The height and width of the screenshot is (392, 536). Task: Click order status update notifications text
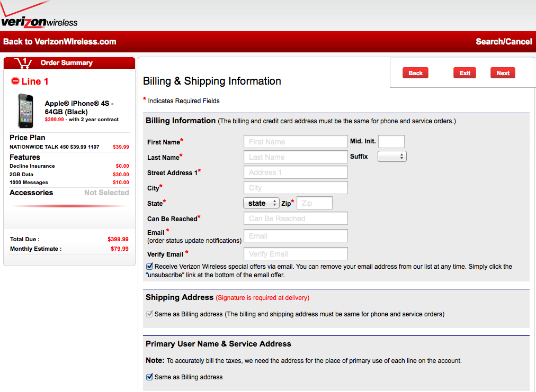(194, 241)
